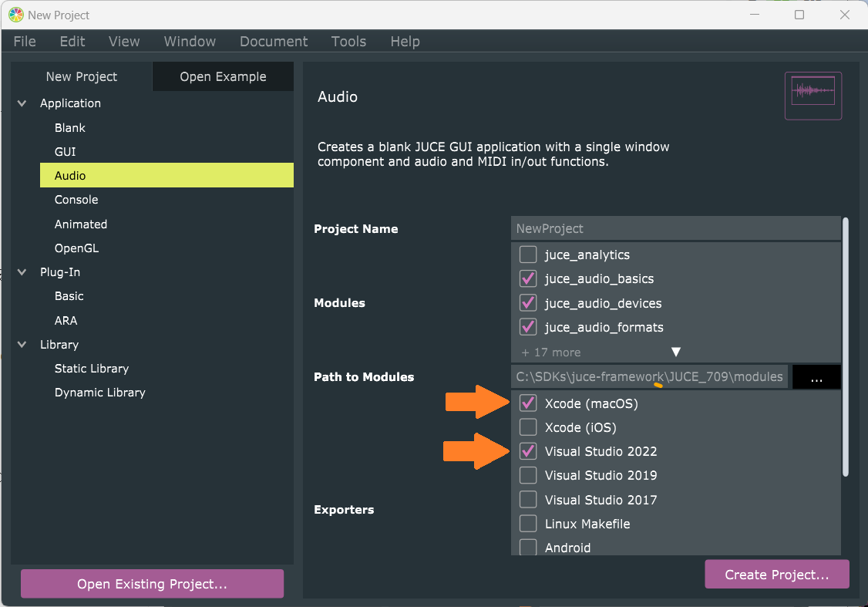Click Open Existing Project... button
The width and height of the screenshot is (868, 607).
[x=152, y=584]
